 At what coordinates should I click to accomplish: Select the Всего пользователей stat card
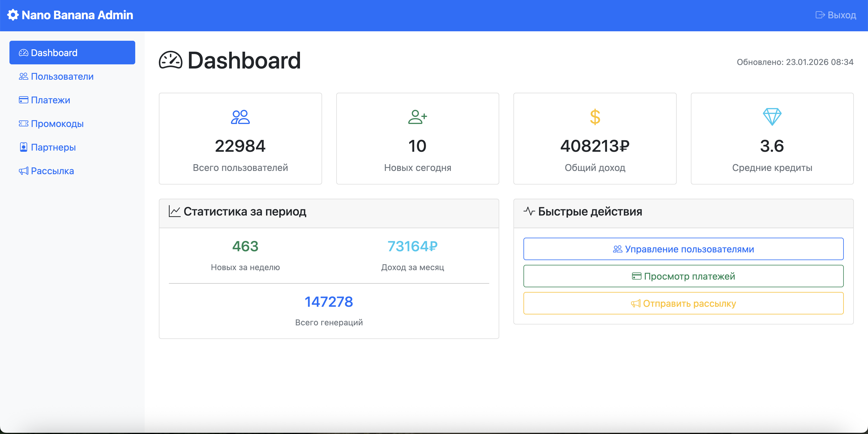240,139
